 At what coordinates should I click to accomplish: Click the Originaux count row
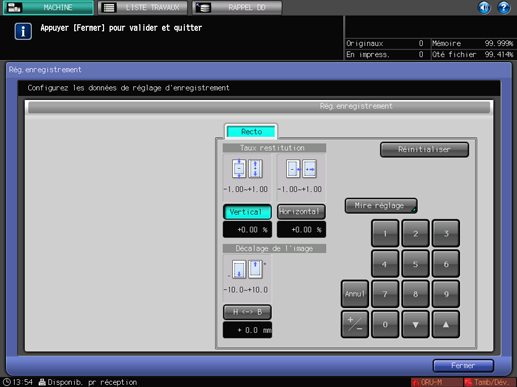pos(385,43)
